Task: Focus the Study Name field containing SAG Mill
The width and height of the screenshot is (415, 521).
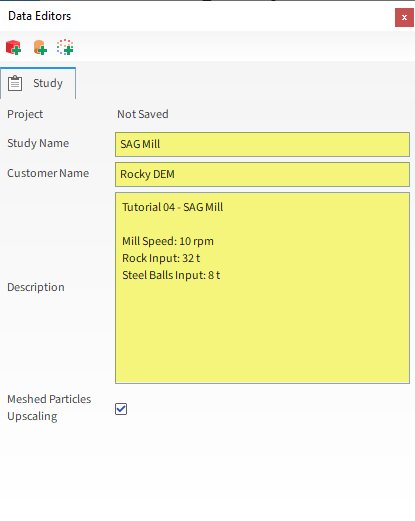Action: [x=262, y=144]
